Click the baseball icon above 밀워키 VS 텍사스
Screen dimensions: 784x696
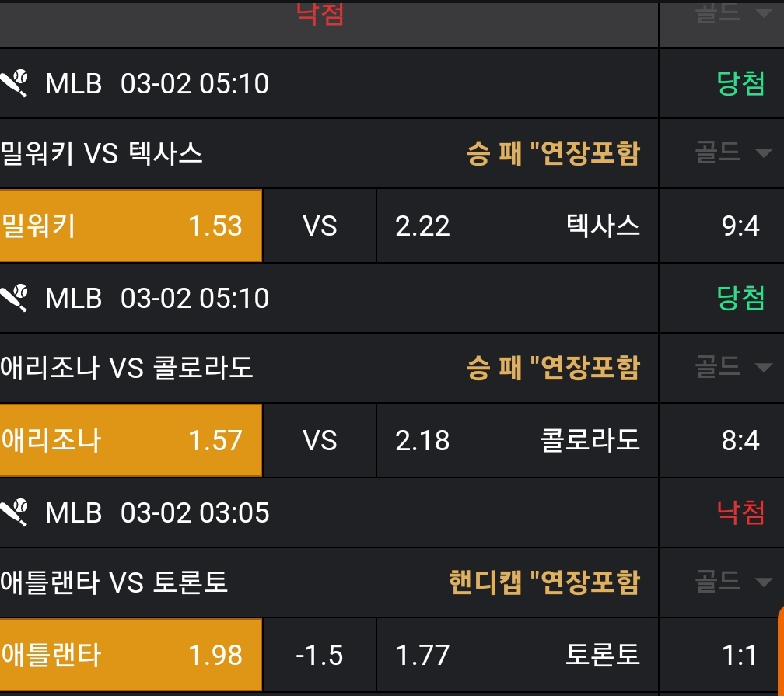coord(14,83)
